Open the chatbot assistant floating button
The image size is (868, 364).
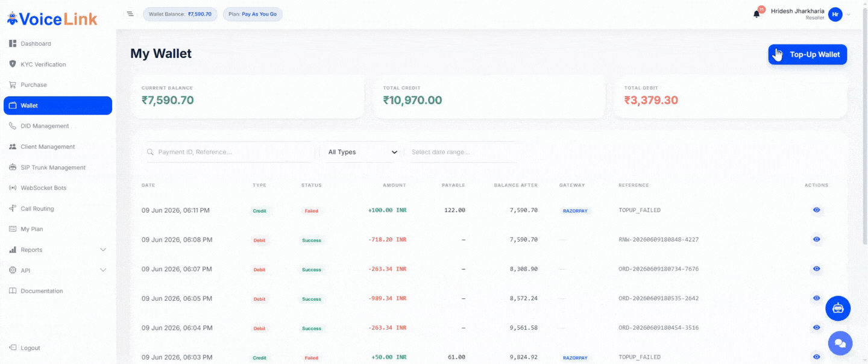click(838, 309)
